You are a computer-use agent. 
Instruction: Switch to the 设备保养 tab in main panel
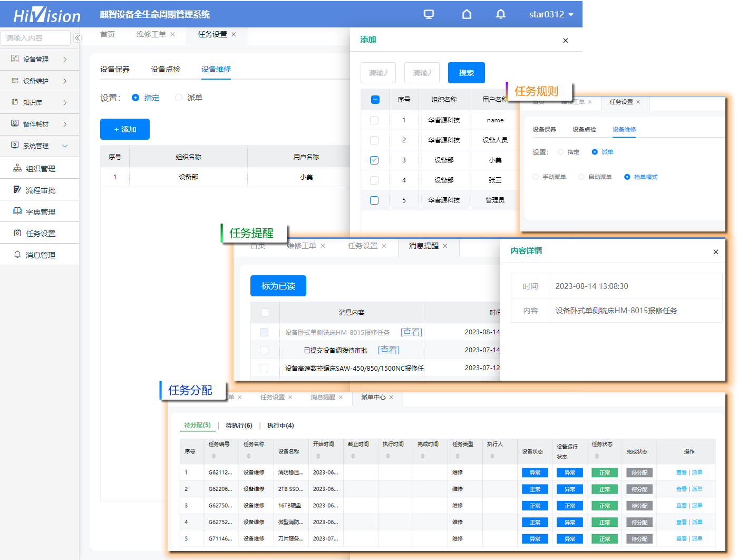coord(115,69)
